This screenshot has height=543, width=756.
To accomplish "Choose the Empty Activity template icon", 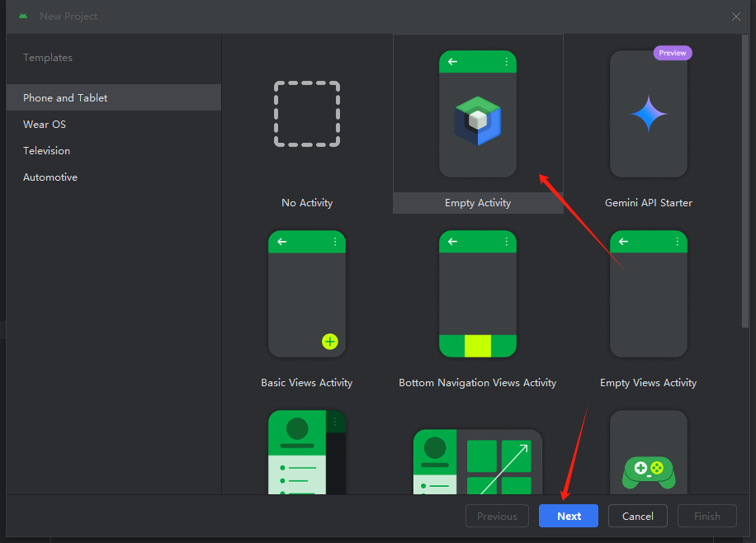I will coord(478,114).
